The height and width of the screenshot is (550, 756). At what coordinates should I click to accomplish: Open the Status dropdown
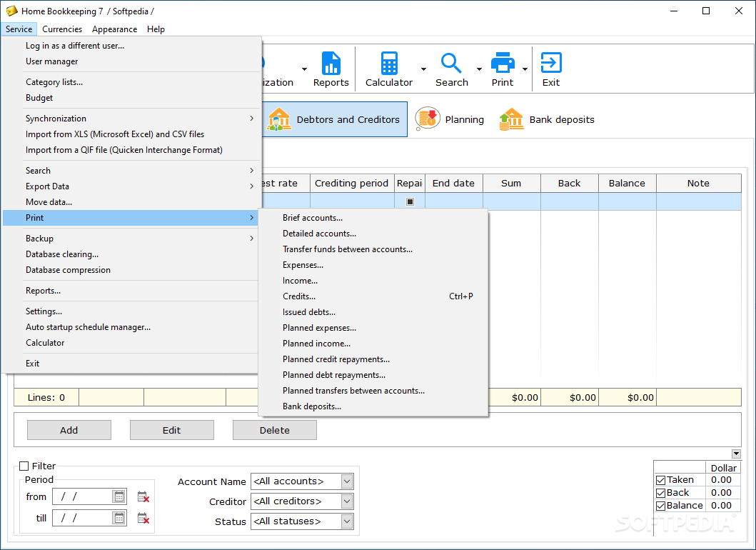point(347,521)
